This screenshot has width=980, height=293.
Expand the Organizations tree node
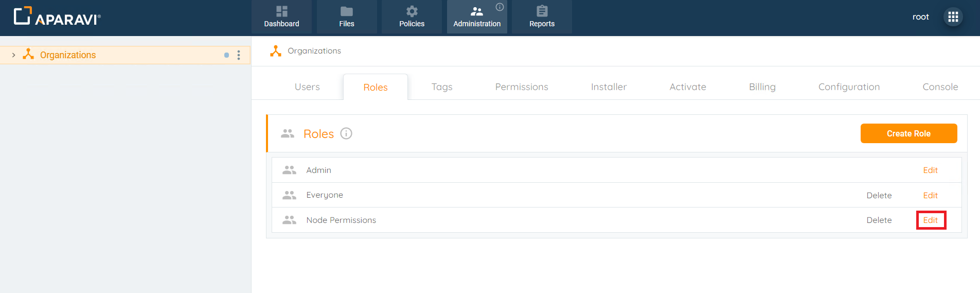tap(13, 55)
